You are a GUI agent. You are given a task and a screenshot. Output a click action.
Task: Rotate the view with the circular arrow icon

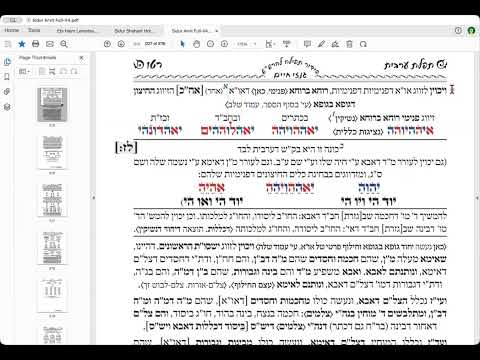[363, 44]
